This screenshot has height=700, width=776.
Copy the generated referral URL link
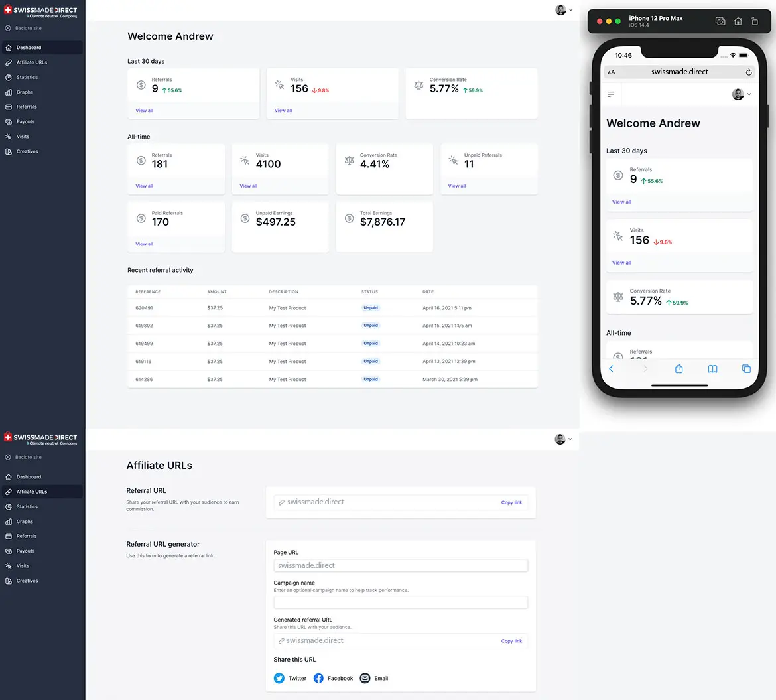511,641
